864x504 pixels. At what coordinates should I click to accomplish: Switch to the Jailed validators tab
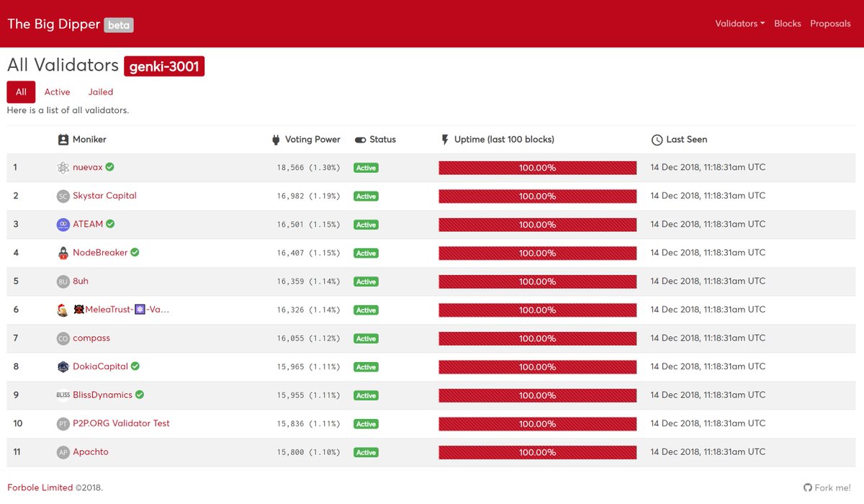click(x=101, y=92)
